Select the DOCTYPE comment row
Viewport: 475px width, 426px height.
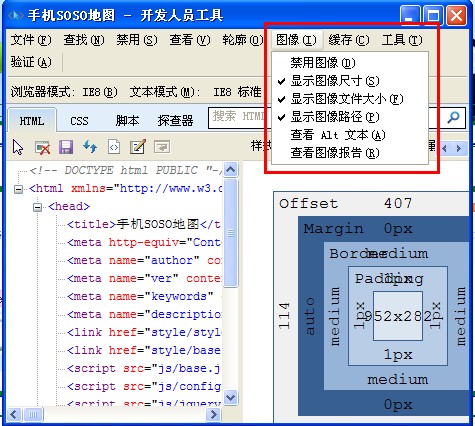125,170
